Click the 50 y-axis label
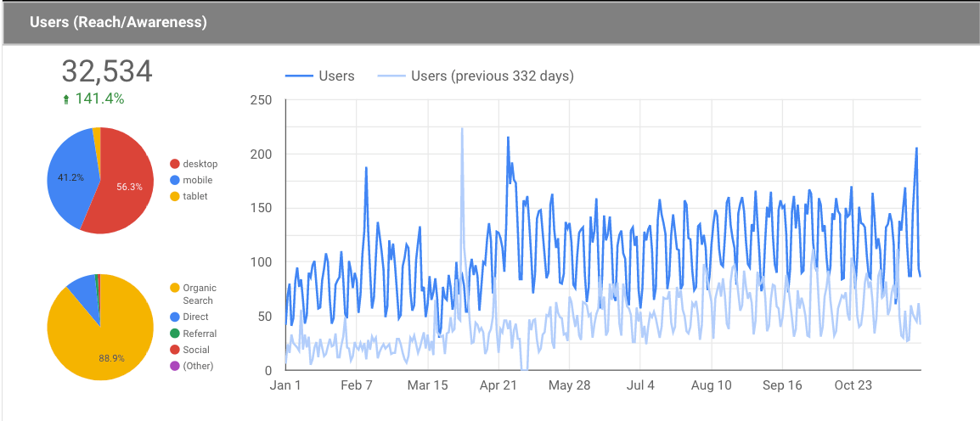Viewport: 980px width, 421px height. pos(263,316)
